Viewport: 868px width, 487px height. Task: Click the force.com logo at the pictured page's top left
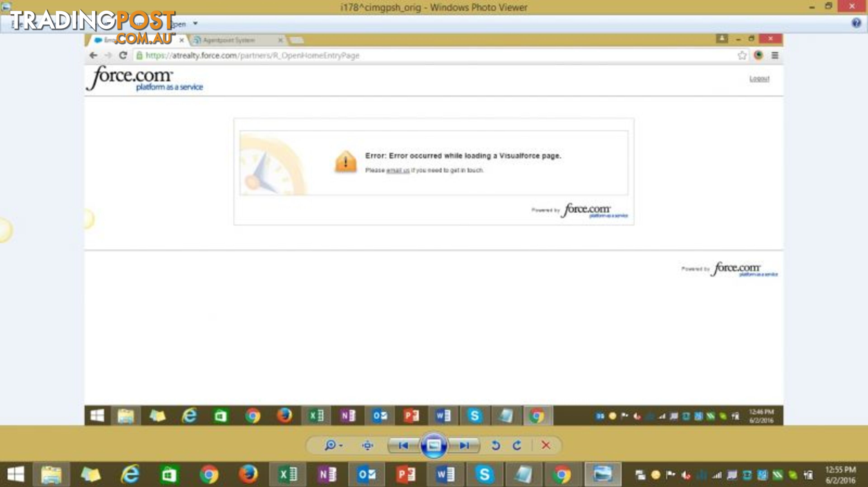[145, 78]
